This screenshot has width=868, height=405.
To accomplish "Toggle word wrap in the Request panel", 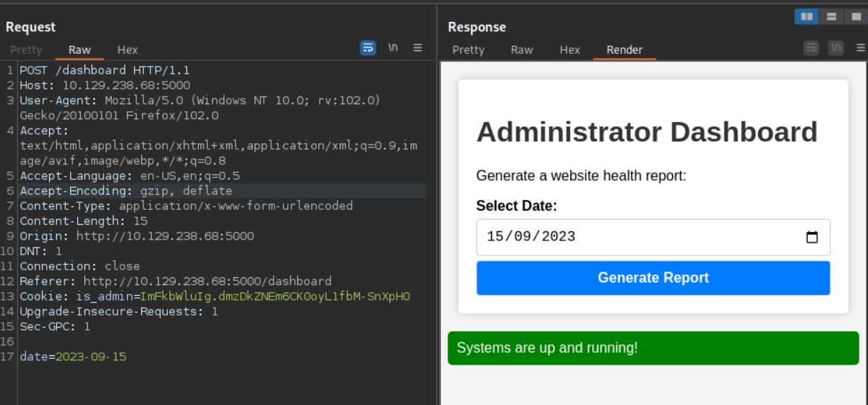I will [368, 48].
